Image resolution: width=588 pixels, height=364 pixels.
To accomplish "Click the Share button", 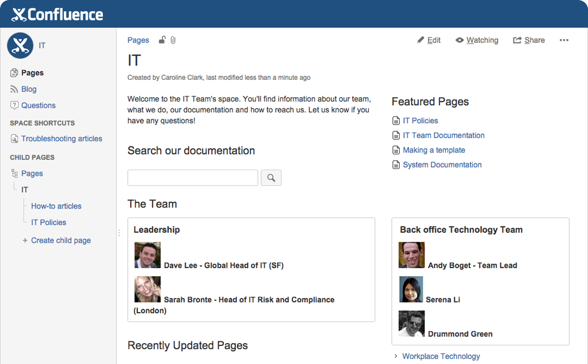I will (529, 40).
